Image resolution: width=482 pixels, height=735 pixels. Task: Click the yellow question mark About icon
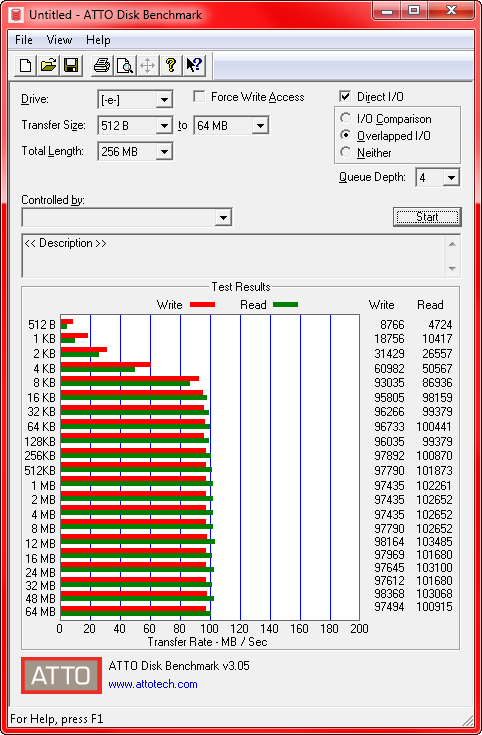point(171,65)
